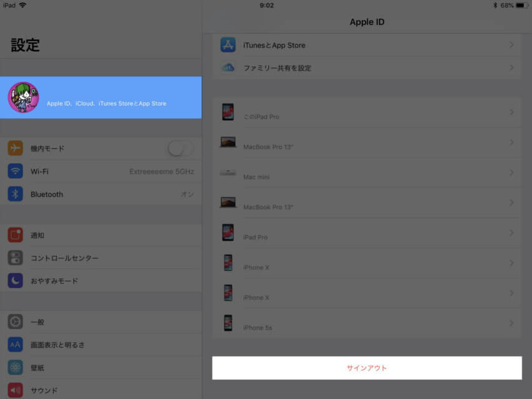
Task: Select this iPad Pro (このiPad Pro) device
Action: (x=367, y=112)
